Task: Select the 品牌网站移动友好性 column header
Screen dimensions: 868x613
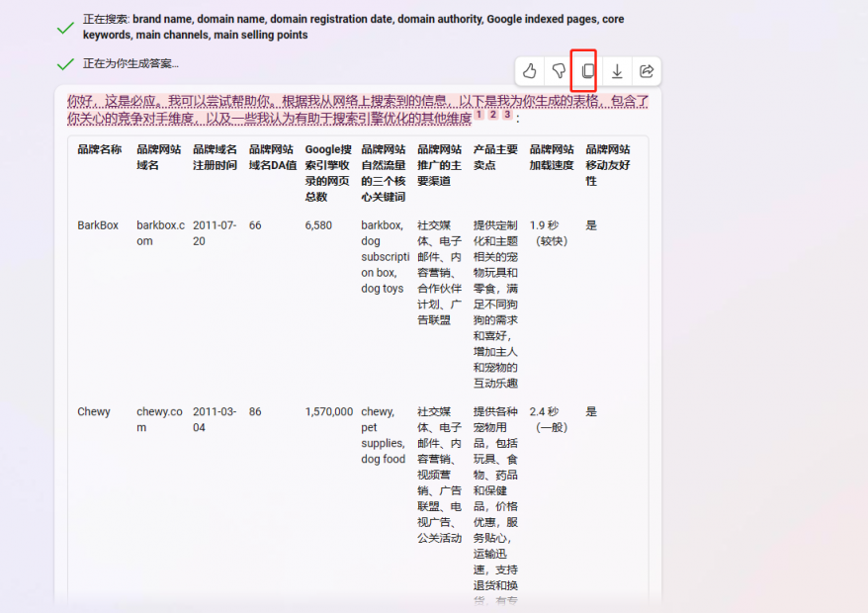Action: [608, 165]
